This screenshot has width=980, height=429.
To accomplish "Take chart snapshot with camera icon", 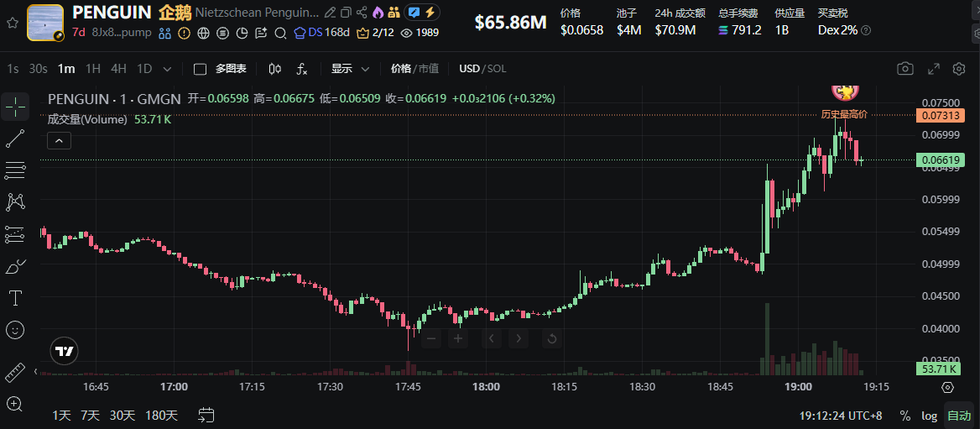I will (x=905, y=69).
